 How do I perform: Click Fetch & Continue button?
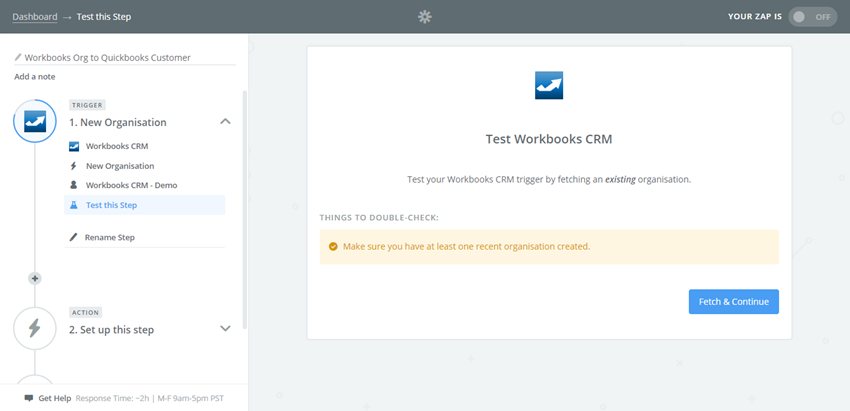pos(733,301)
